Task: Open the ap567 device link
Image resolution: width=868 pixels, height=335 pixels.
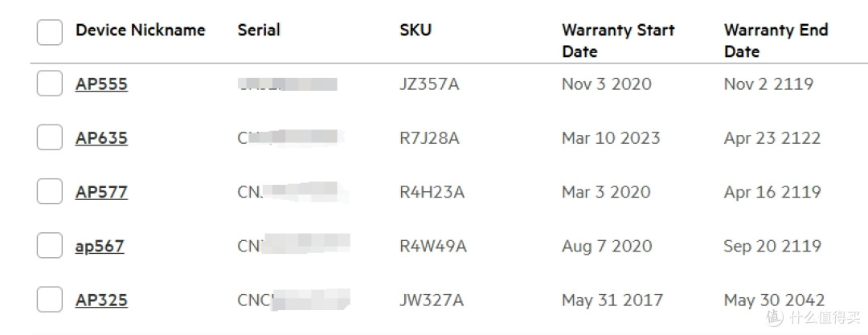Action: pos(100,246)
